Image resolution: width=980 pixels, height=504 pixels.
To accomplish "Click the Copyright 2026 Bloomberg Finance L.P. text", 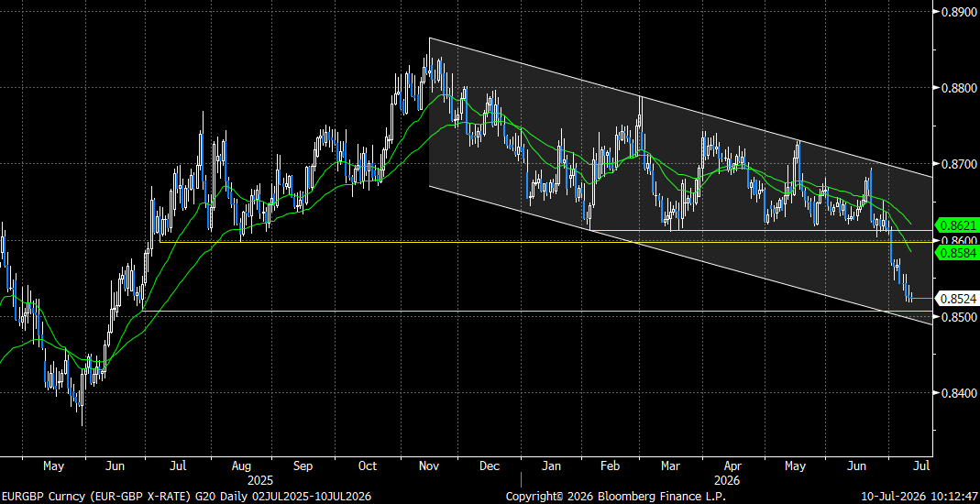I will pos(616,498).
